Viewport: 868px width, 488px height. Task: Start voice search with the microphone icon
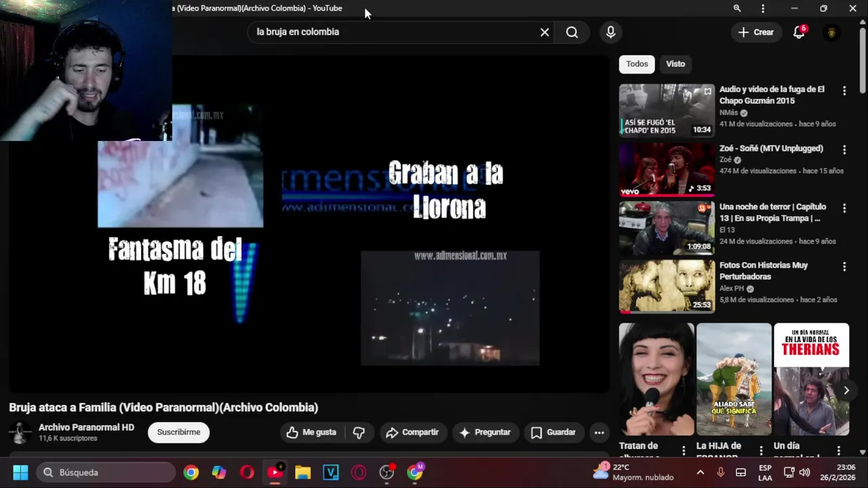point(610,32)
